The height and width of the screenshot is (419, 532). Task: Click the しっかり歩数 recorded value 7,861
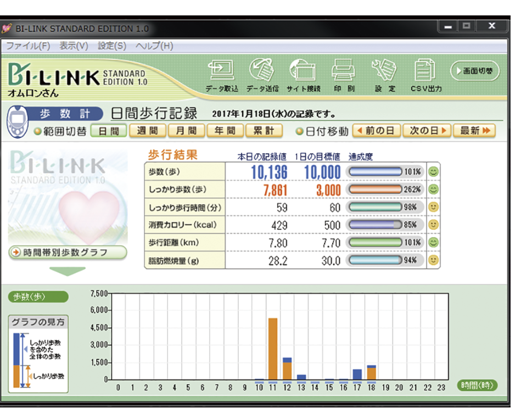coord(275,190)
